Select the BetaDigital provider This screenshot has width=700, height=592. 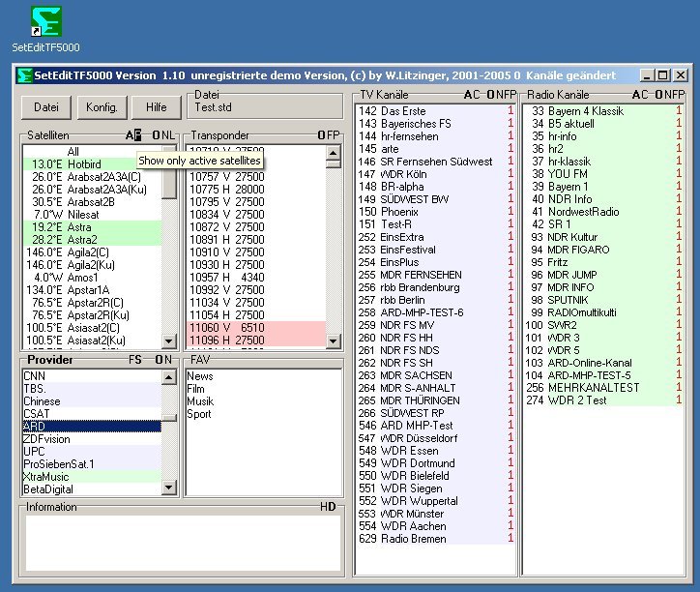point(92,489)
